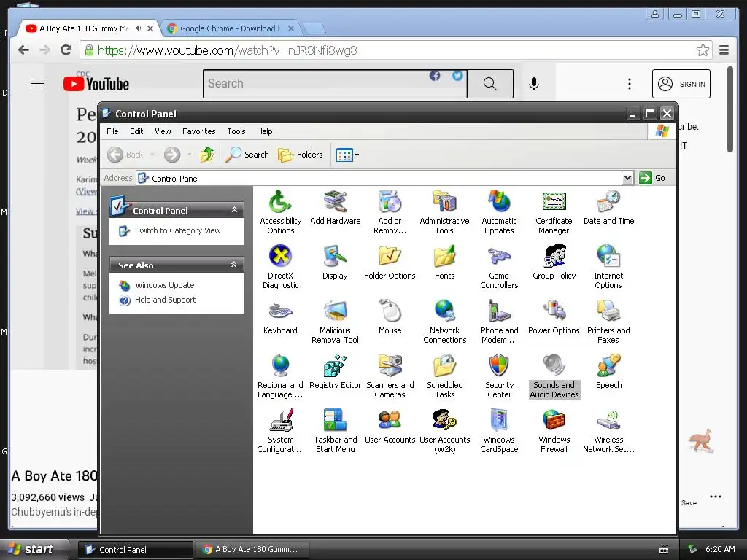Viewport: 747px width, 560px height.
Task: Open Regional and Language icon
Action: point(280,377)
